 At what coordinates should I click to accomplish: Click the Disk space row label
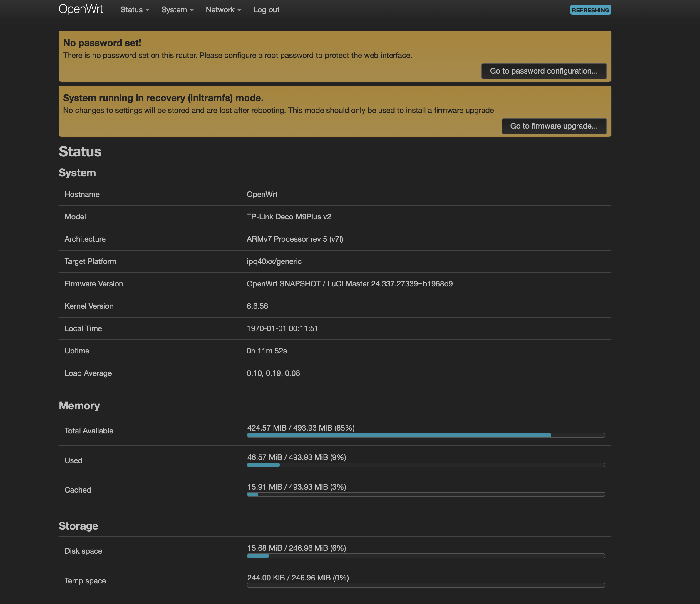coord(83,551)
